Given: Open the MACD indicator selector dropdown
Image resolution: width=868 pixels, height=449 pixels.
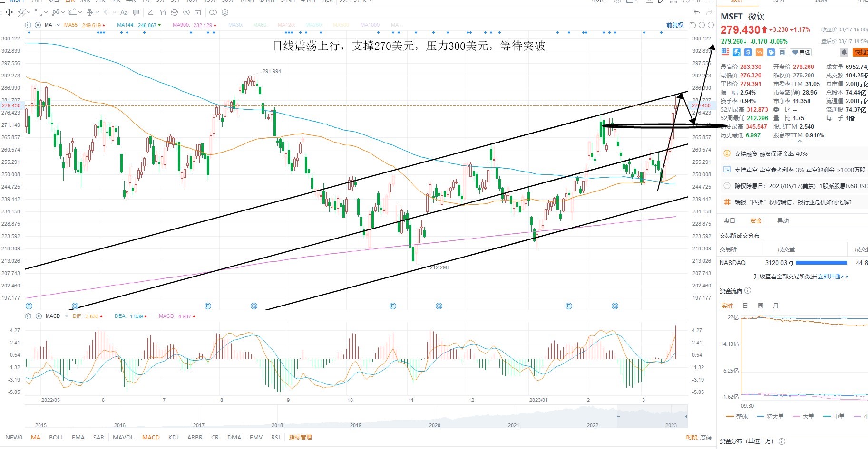Looking at the screenshot, I should click(x=67, y=316).
